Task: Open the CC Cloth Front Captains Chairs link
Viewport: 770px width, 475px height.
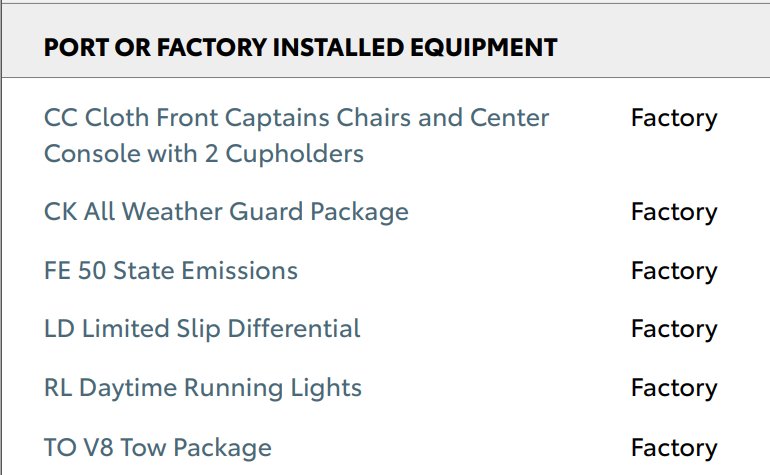Action: [296, 135]
